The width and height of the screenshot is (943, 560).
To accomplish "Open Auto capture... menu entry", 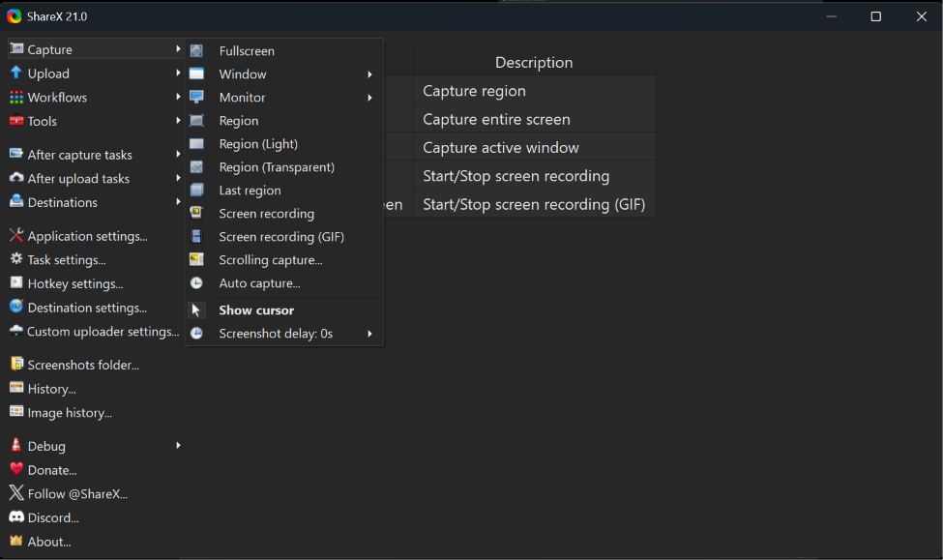I will 283,283.
